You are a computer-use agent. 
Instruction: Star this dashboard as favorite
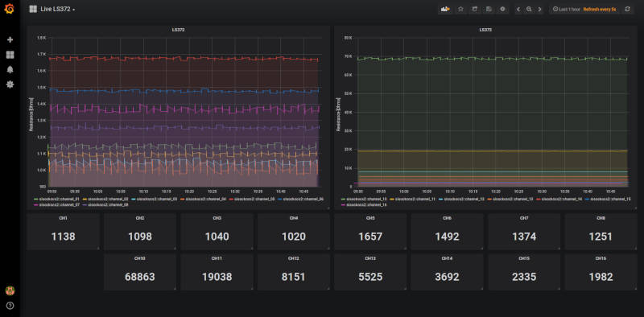click(460, 9)
